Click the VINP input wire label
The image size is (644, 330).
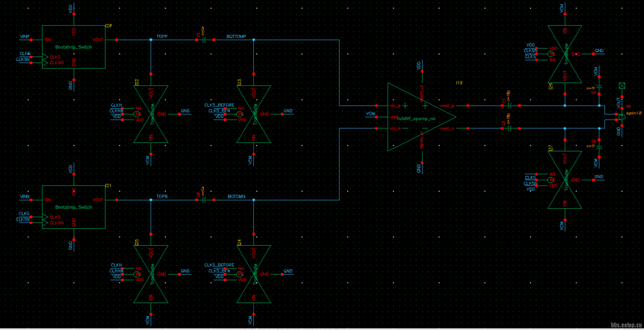tap(24, 37)
